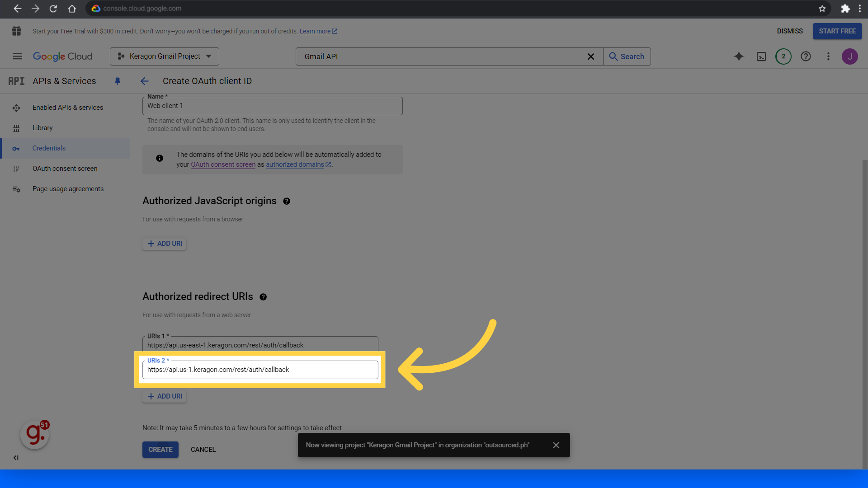This screenshot has height=488, width=868.
Task: Open the Chrome three-dot menu
Action: click(x=860, y=9)
